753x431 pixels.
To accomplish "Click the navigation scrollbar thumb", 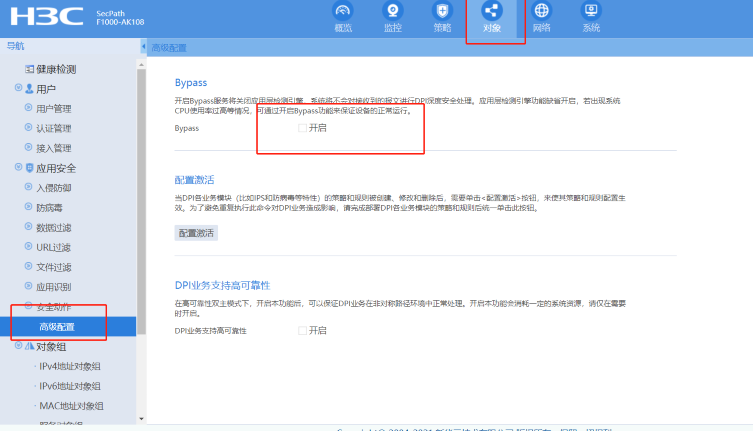I will 141,202.
